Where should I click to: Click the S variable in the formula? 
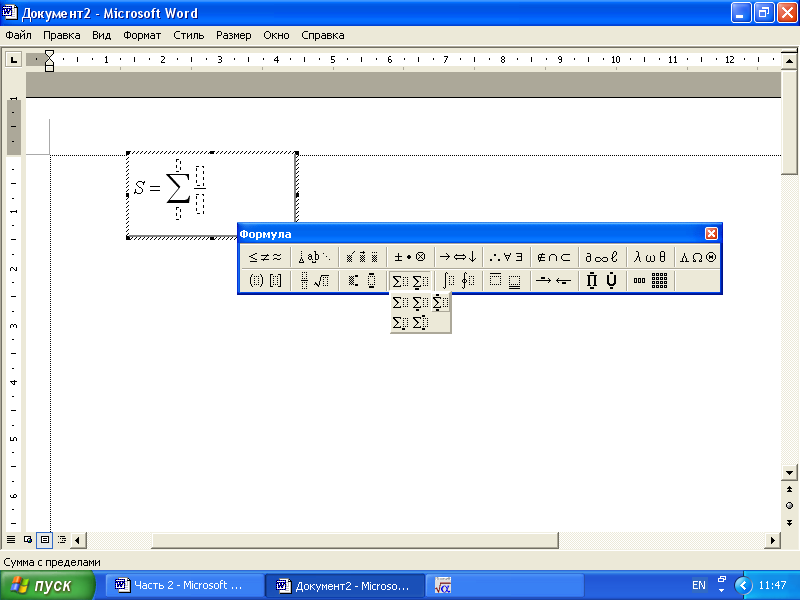(x=139, y=188)
